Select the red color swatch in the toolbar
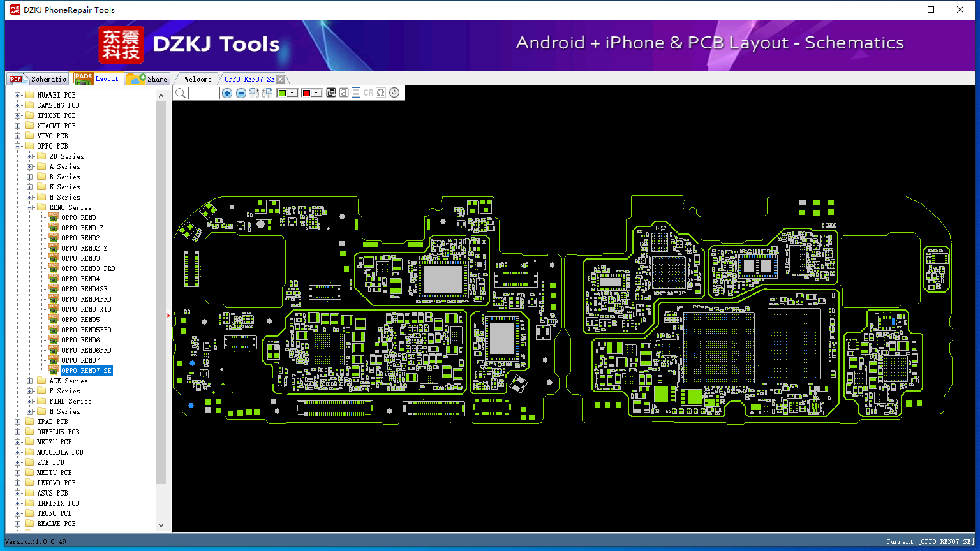980x551 pixels. tap(306, 93)
